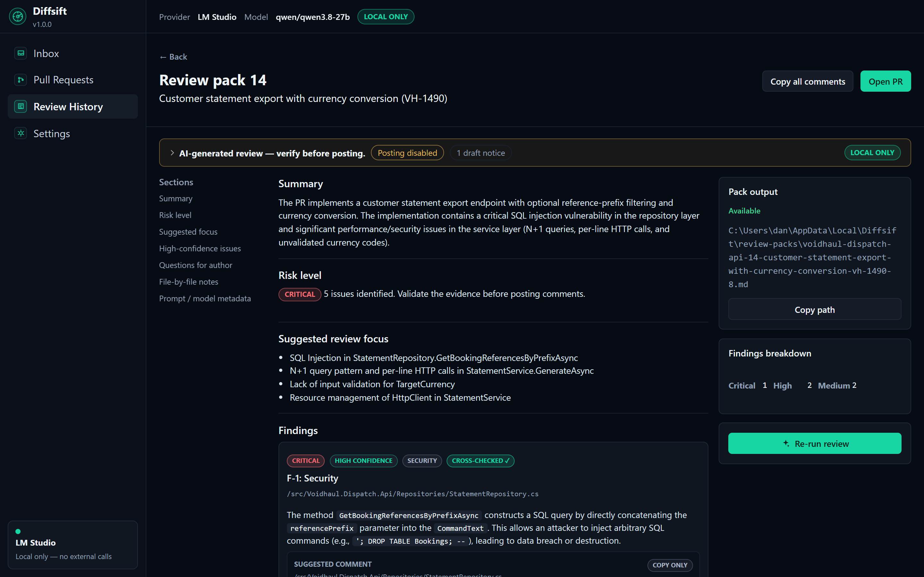Viewport: 924px width, 577px height.
Task: Click the Open PR button
Action: click(885, 81)
